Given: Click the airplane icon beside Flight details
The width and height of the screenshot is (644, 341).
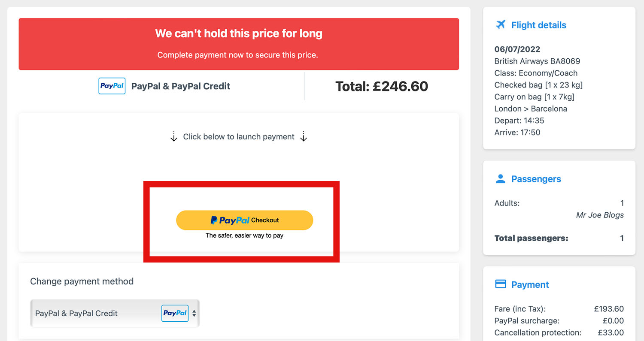Looking at the screenshot, I should click(500, 25).
